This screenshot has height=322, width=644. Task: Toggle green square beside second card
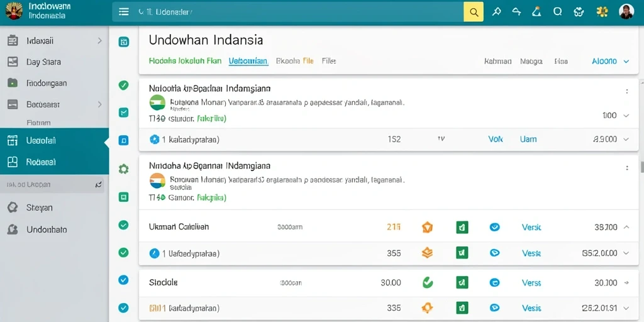(x=124, y=197)
